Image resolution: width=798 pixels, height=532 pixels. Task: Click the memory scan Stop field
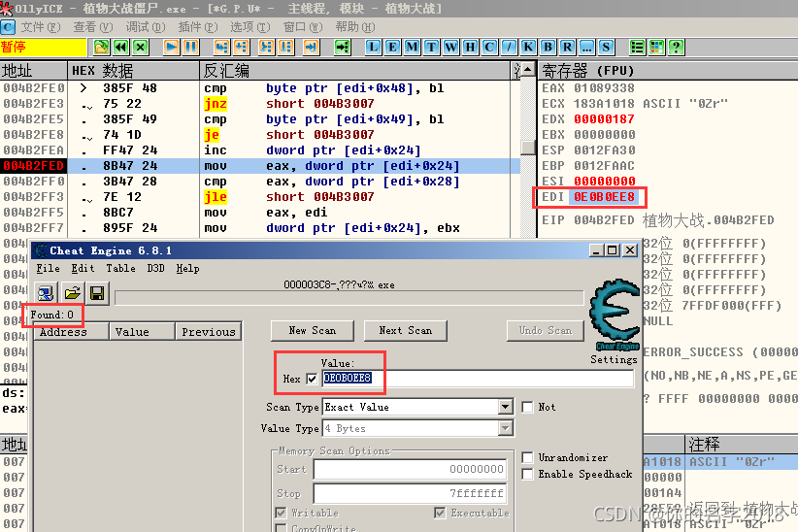[x=409, y=493]
